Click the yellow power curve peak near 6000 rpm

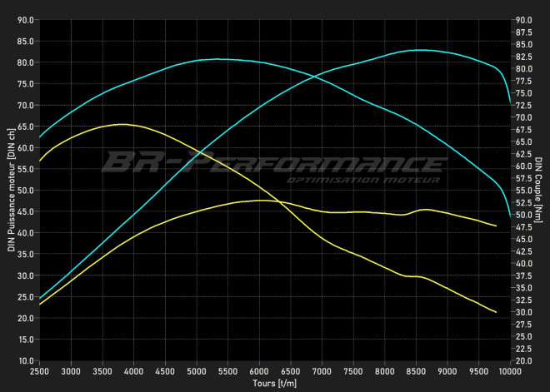260,200
